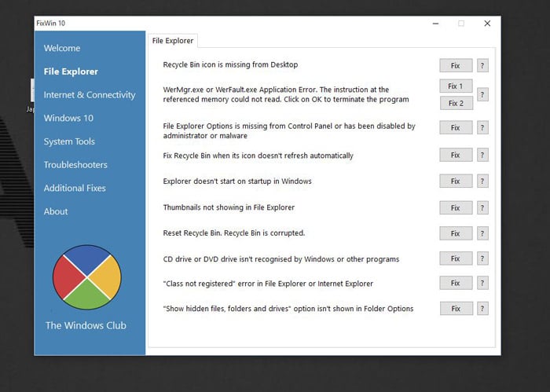550x392 pixels.
Task: Apply Fix 2 for WerFault.exe error
Action: 456,103
